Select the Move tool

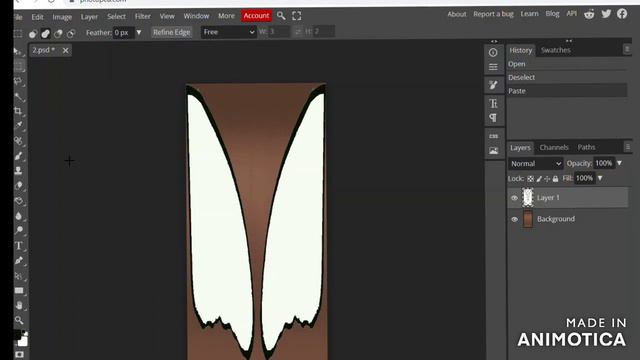(x=18, y=51)
